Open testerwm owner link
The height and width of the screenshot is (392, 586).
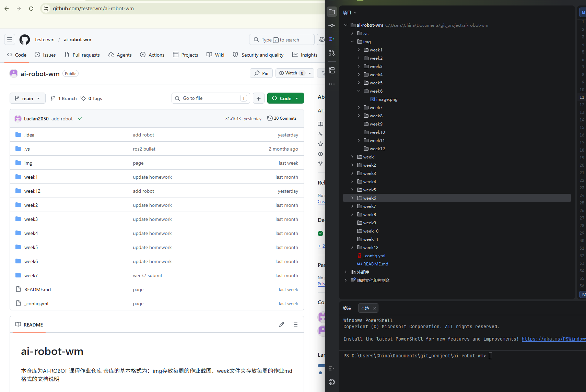45,39
